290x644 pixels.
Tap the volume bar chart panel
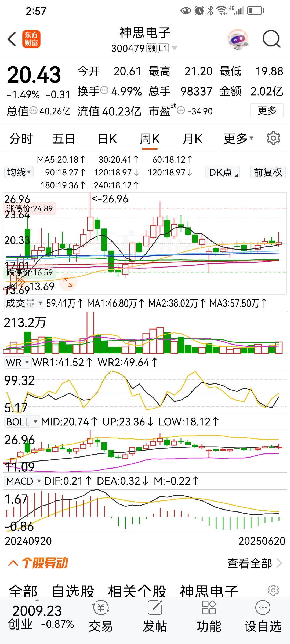pyautogui.click(x=145, y=332)
